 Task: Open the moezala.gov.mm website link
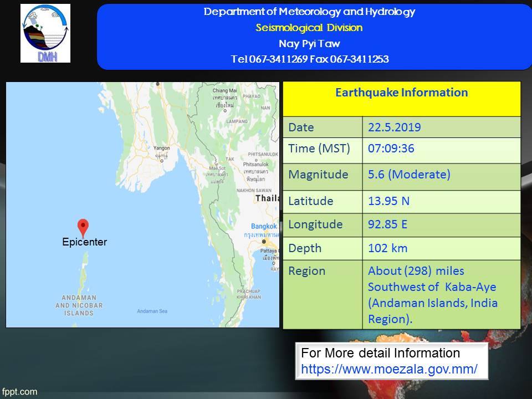click(x=389, y=368)
